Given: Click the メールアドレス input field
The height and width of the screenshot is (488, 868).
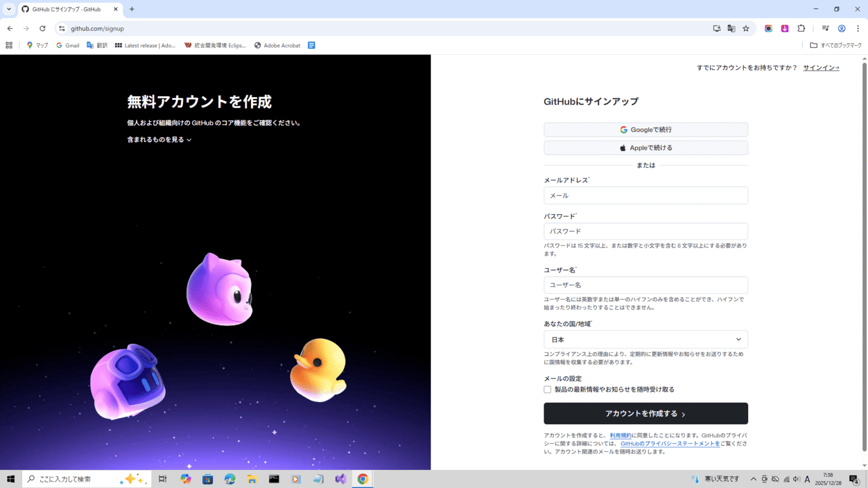Looking at the screenshot, I should coord(645,195).
